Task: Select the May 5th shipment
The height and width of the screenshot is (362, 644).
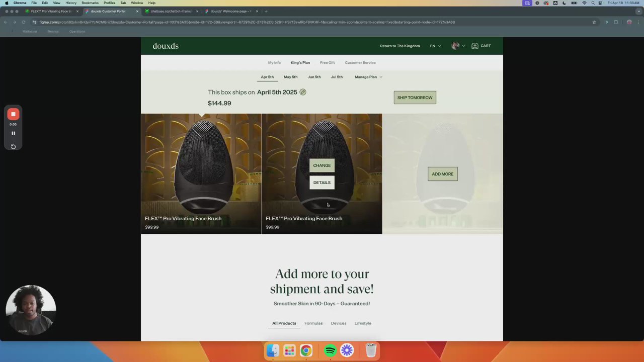Action: [291, 77]
